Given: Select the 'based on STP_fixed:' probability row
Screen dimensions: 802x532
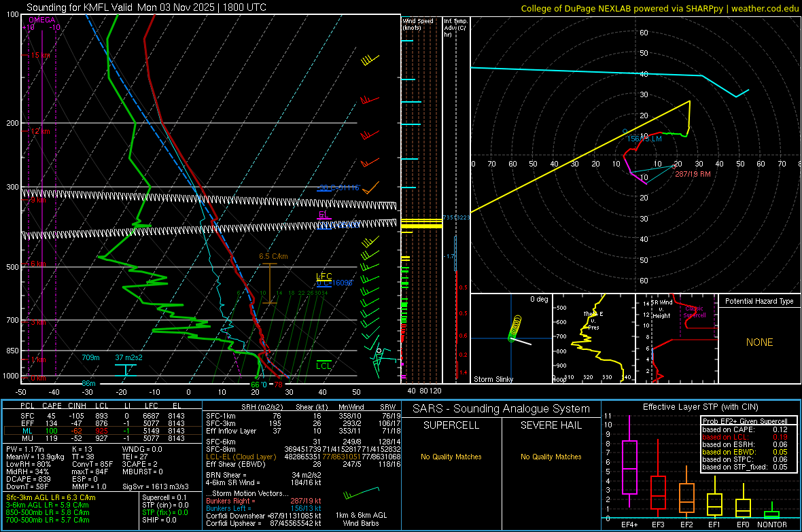Looking at the screenshot, I should (745, 467).
